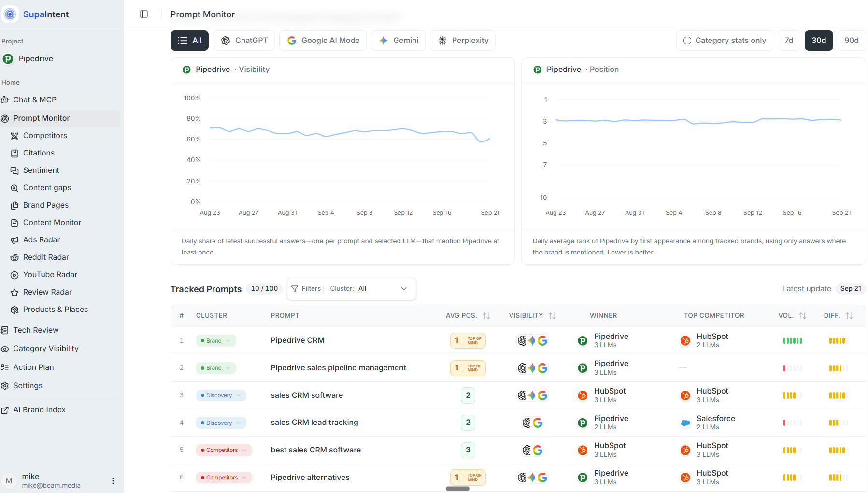The width and height of the screenshot is (868, 493).
Task: Change Competitors cluster for best sales CRM software
Action: (x=224, y=450)
